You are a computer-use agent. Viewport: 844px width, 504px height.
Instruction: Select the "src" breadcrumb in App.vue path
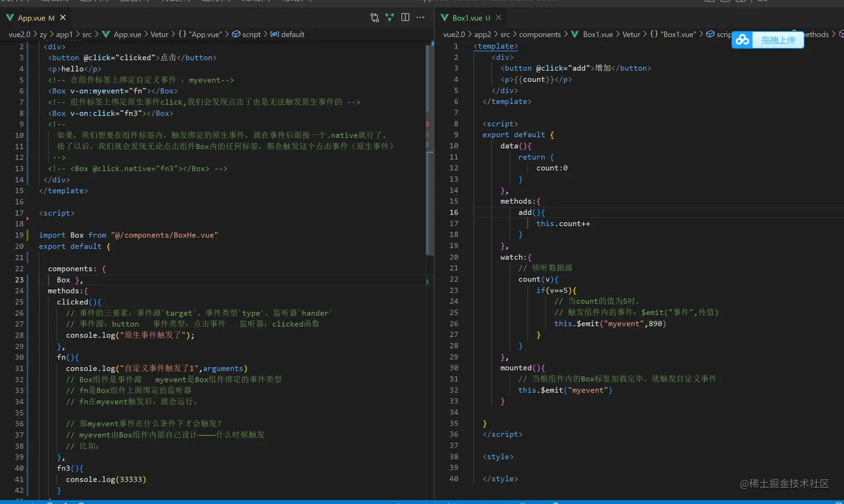coord(87,35)
